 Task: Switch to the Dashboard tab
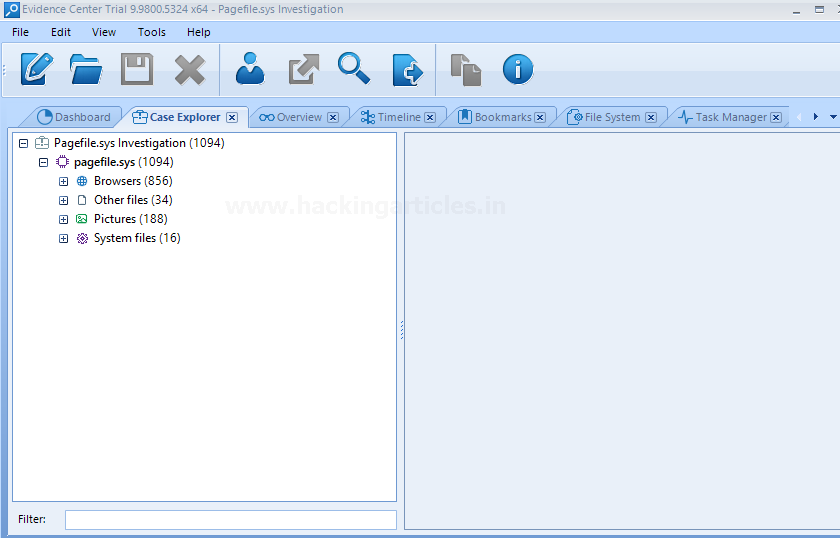click(82, 117)
